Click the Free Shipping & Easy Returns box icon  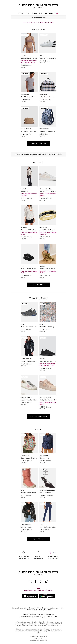(x=24, y=552)
